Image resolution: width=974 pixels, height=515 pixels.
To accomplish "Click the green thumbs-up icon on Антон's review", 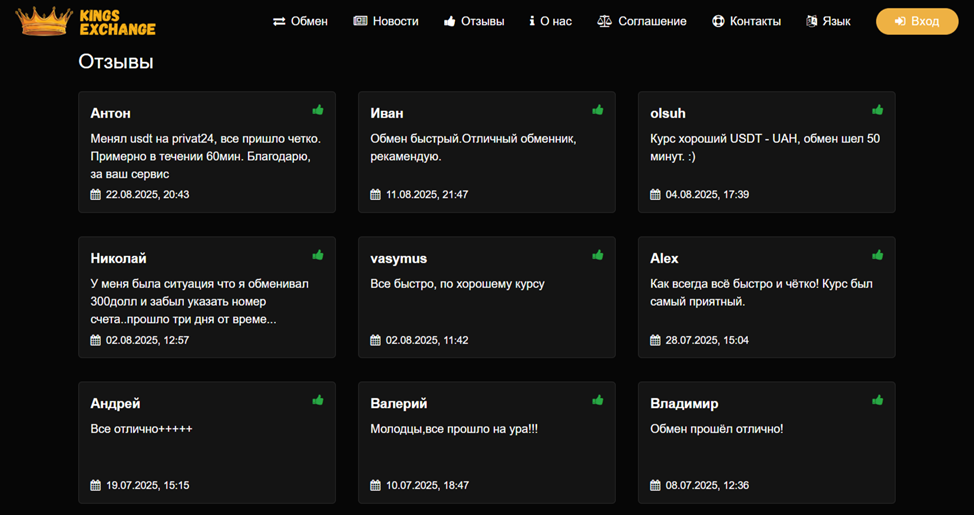I will tap(318, 110).
